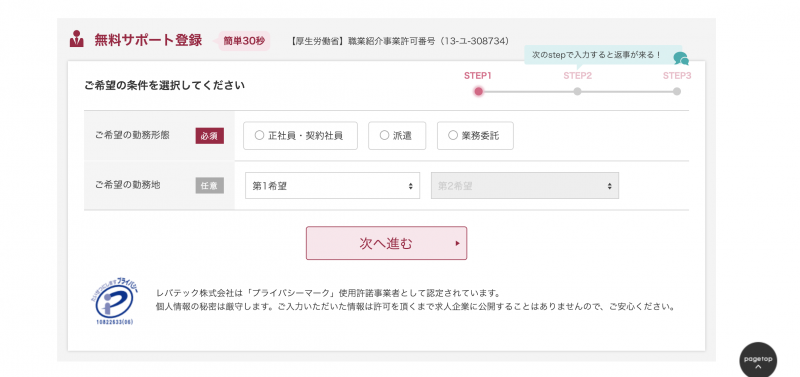Select the 正社員・契約社員 radio option

(x=300, y=136)
